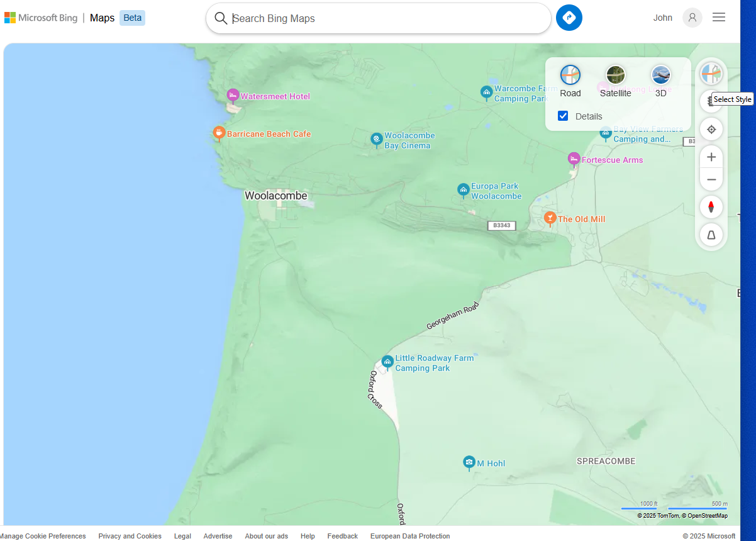Reset map orientation with the compass
756x541 pixels.
(711, 207)
